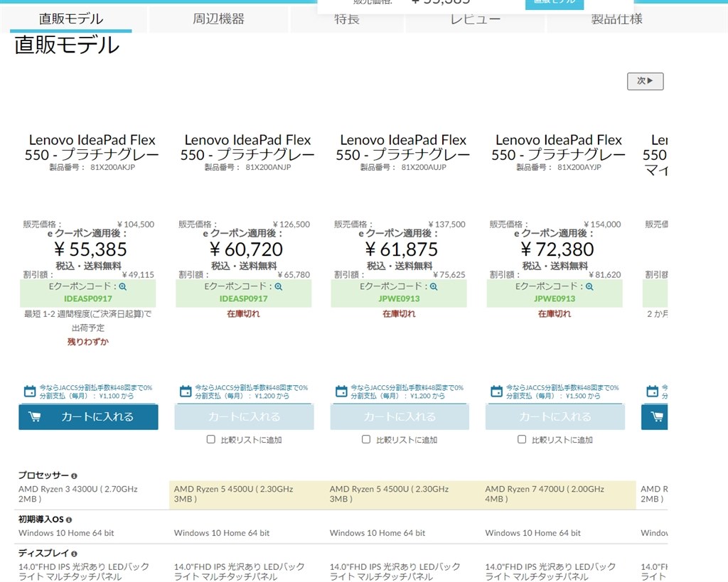Click calendar installment icon for ¥1,100 plan
728x582 pixels.
pos(30,392)
